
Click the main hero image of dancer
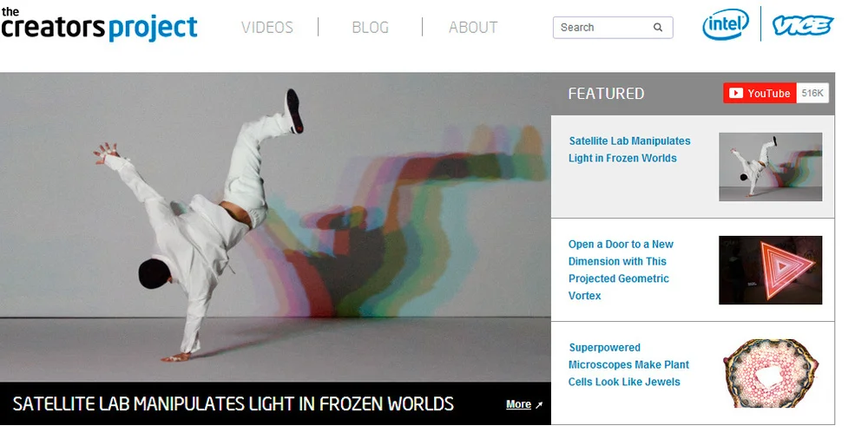click(275, 226)
